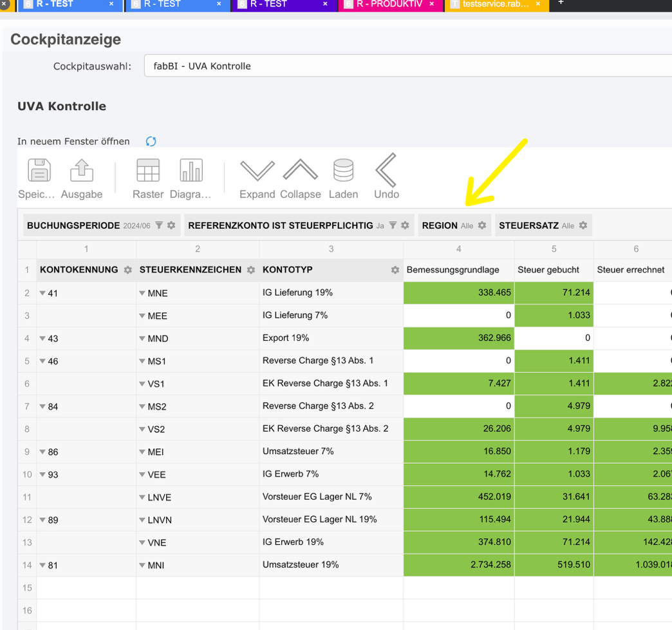Screen dimensions: 672x630
Task: Switch to the R - PRODUKTIV browser tab
Action: pos(390,5)
